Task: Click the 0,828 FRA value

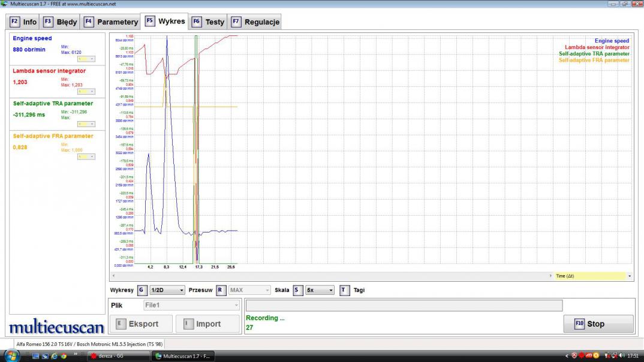Action: click(x=20, y=147)
